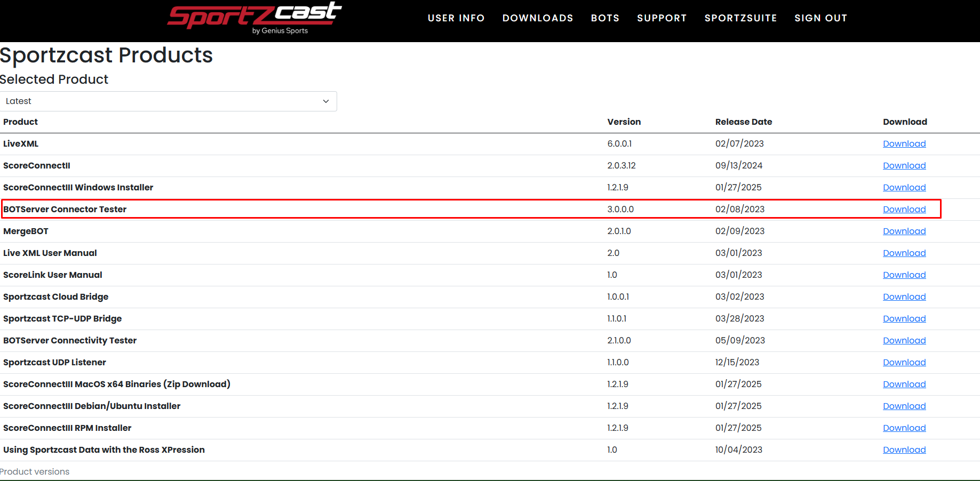
Task: Click version 6.0.0.1 cell
Action: 619,143
